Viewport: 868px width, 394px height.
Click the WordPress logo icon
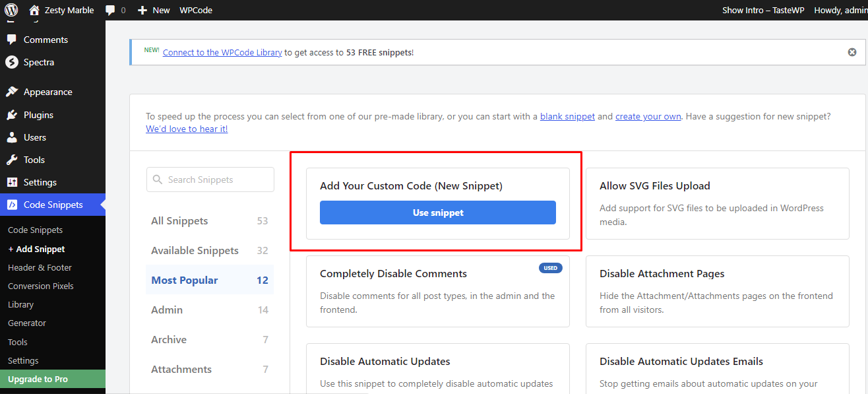11,10
